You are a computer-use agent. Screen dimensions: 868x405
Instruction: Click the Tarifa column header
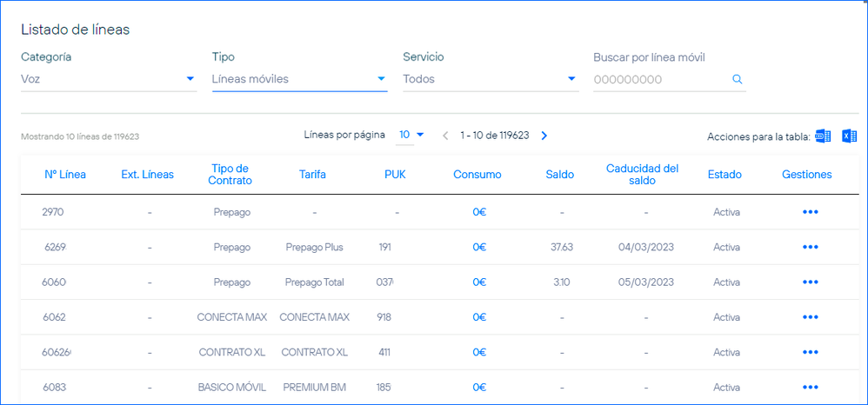pos(312,175)
